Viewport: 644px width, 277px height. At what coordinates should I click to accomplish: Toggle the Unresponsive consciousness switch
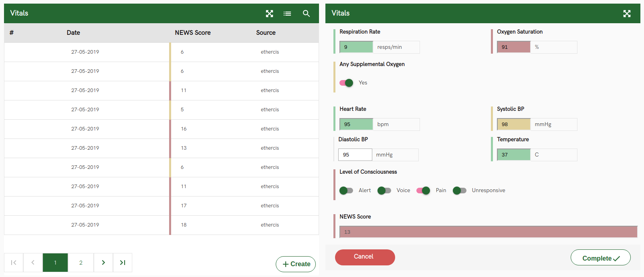460,191
